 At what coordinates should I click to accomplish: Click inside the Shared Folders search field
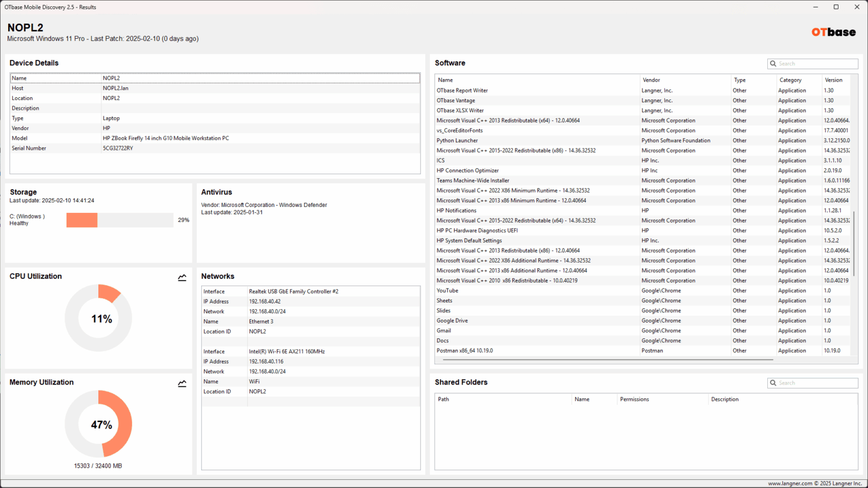tap(816, 383)
